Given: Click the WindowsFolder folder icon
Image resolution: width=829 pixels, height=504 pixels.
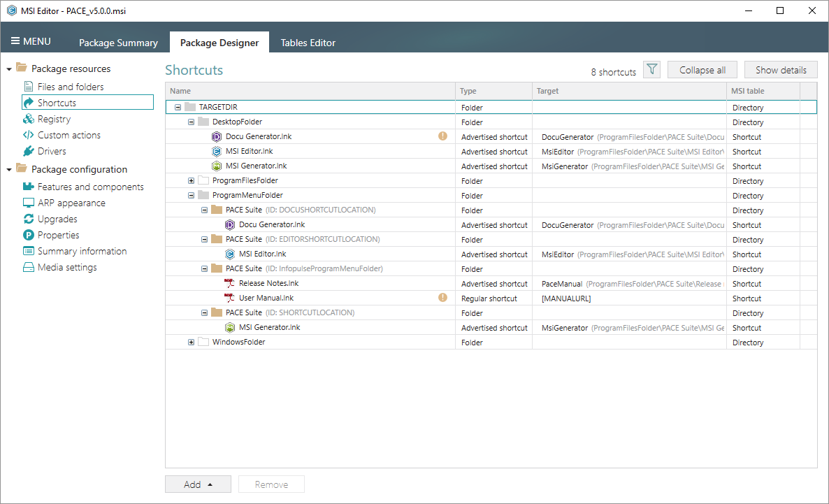Looking at the screenshot, I should coord(203,342).
